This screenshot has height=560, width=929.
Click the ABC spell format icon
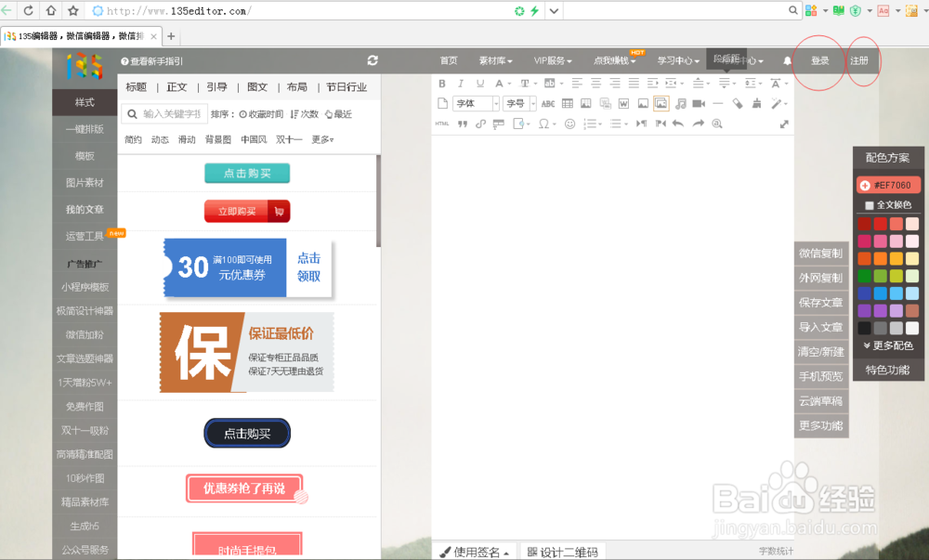(x=548, y=104)
